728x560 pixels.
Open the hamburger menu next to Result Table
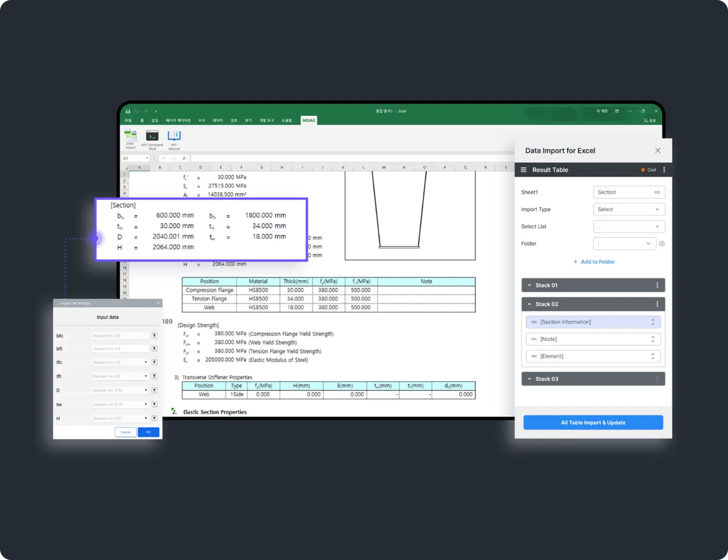pyautogui.click(x=523, y=170)
